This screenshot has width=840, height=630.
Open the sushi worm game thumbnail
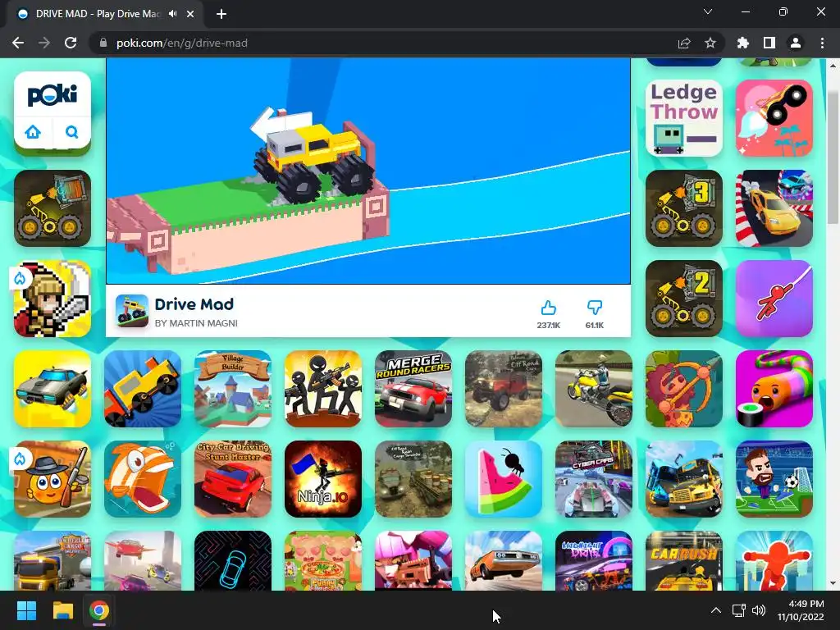coord(774,389)
